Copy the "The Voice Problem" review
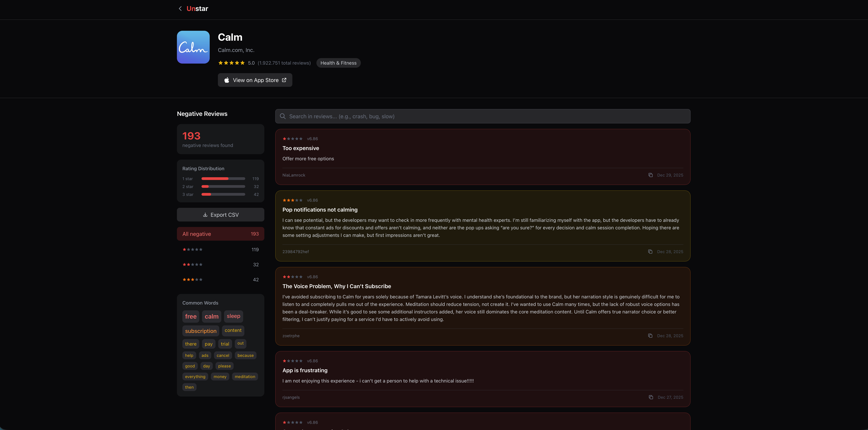Image resolution: width=868 pixels, height=430 pixels. coord(650,335)
